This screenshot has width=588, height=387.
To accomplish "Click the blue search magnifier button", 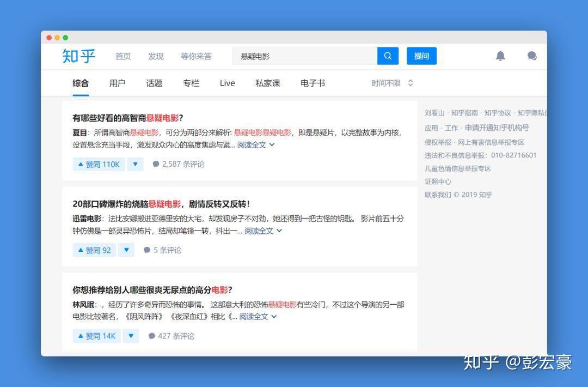I will [388, 56].
